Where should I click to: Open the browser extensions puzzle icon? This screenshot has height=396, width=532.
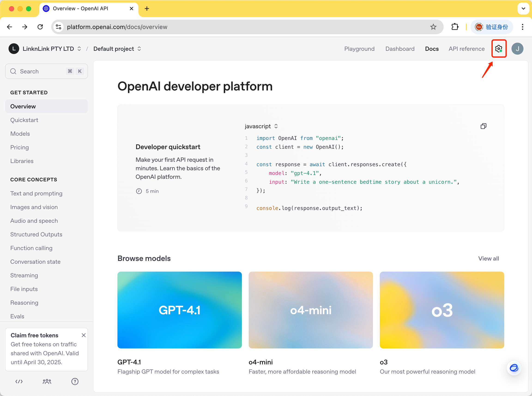[x=455, y=27]
